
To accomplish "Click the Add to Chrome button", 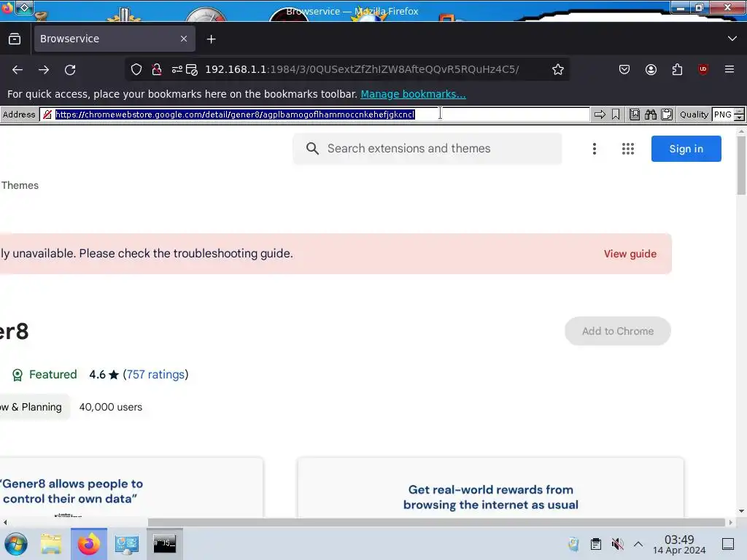I will (617, 331).
